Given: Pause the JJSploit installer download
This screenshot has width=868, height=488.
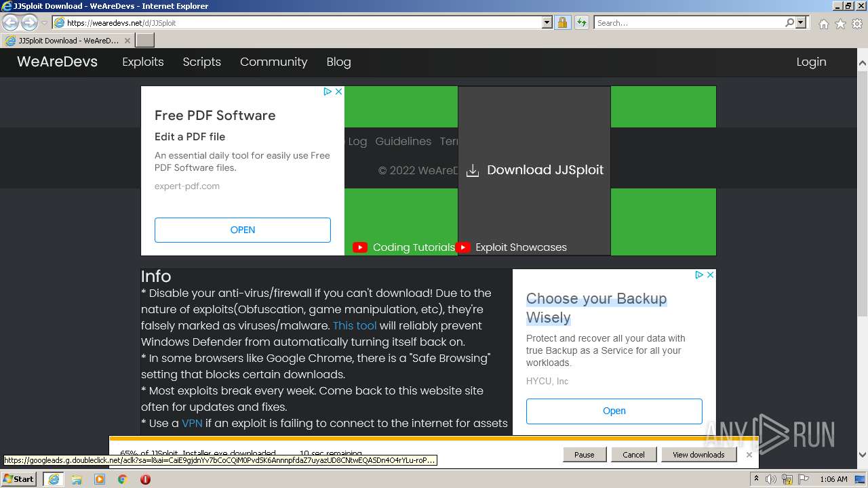Looking at the screenshot, I should 585,455.
